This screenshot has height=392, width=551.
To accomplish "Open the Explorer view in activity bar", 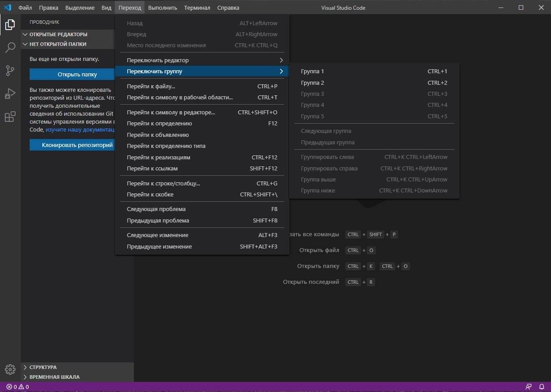I will coord(10,25).
